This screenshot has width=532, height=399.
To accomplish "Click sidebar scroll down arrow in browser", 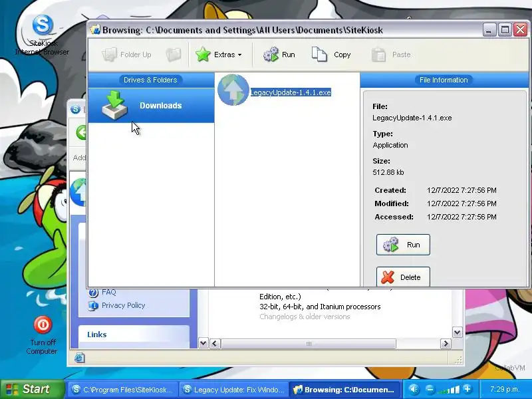I will (203, 343).
